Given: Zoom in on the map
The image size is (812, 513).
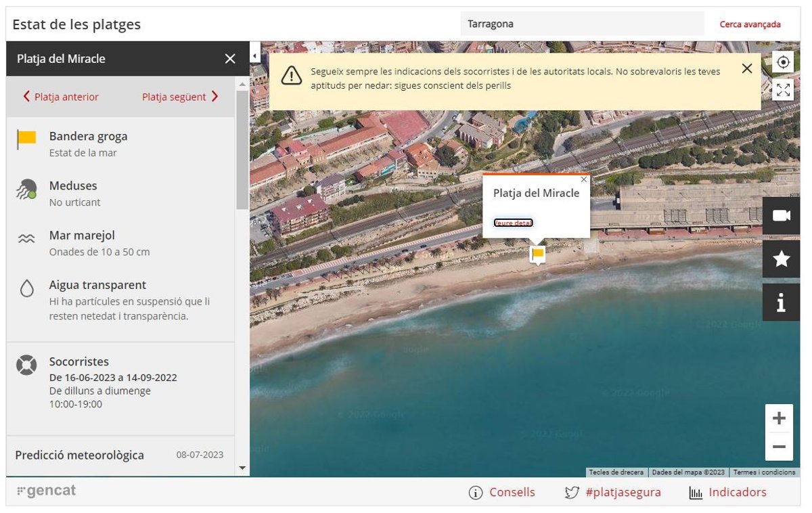Looking at the screenshot, I should coord(779,418).
